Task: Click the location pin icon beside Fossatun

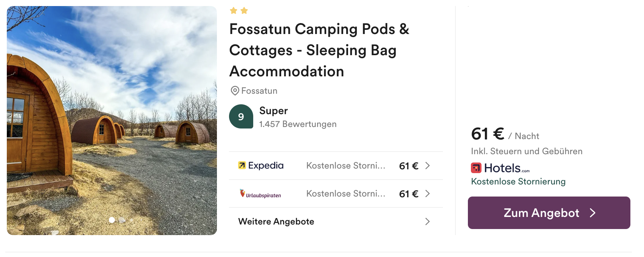Action: tap(235, 91)
